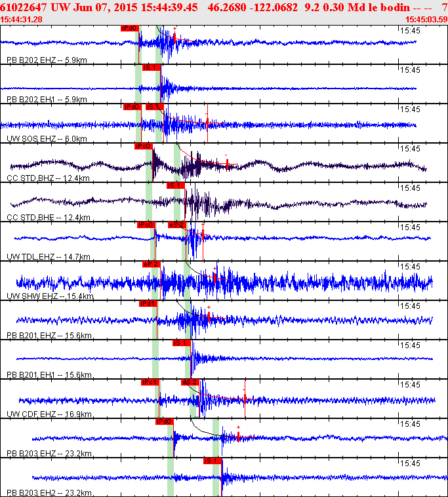448x497 pixels.
Task: Select the iS 1 flag on B202 EH1 trace
Action: 152,68
